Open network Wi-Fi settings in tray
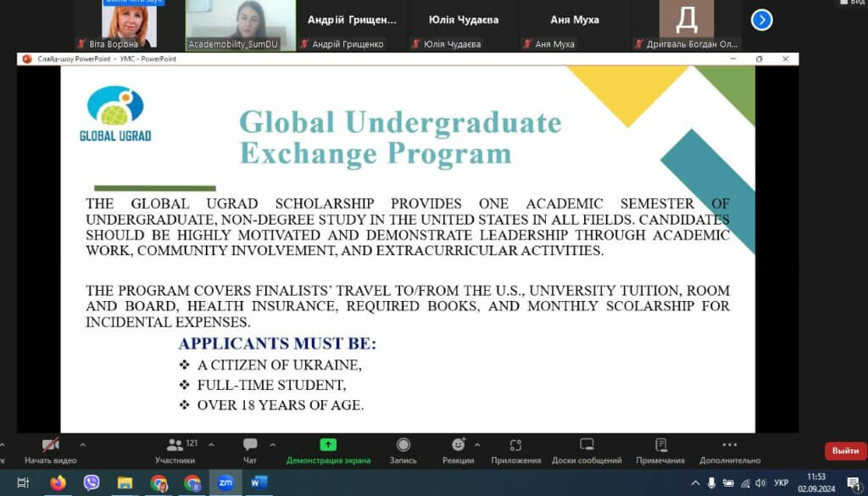The width and height of the screenshot is (868, 496). click(x=746, y=483)
